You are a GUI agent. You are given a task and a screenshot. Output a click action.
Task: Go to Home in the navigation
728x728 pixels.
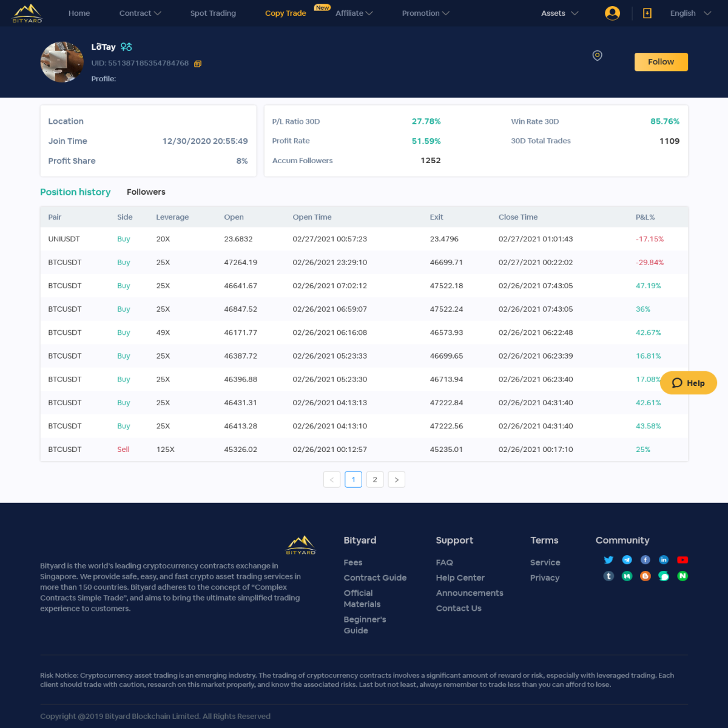pyautogui.click(x=79, y=13)
